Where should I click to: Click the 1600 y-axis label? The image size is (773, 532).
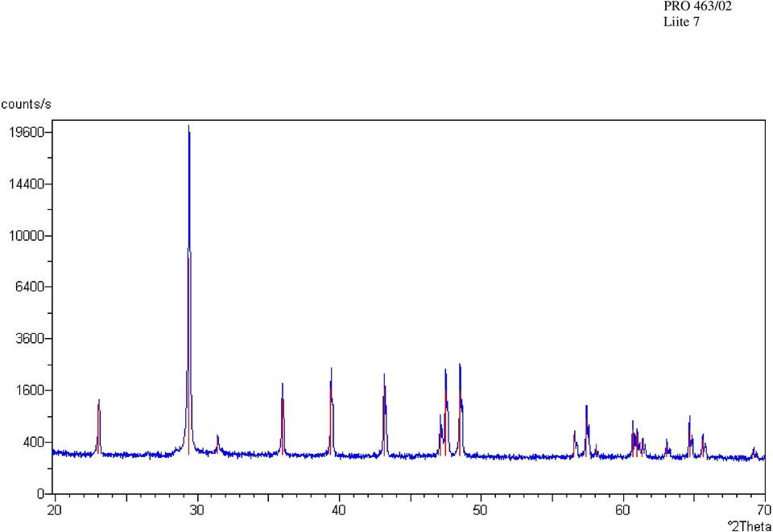click(30, 390)
